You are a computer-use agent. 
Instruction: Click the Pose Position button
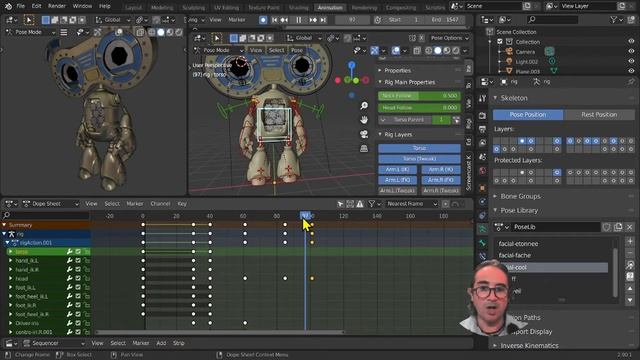coord(528,115)
